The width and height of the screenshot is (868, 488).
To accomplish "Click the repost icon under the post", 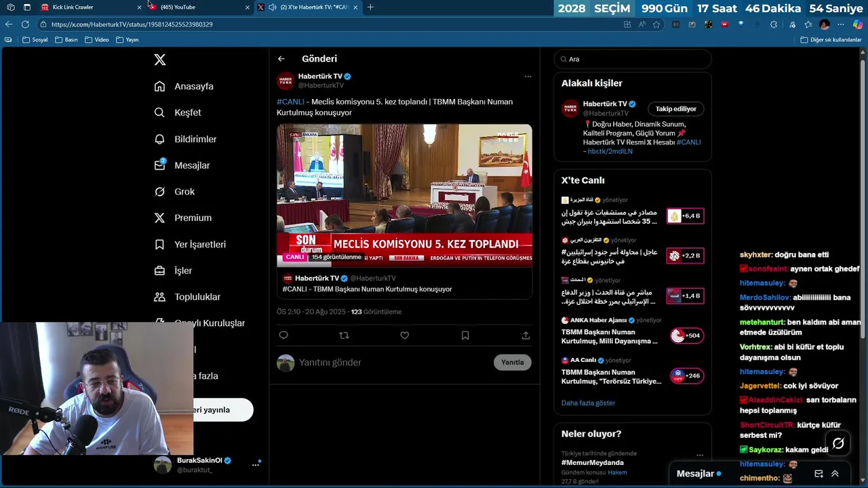I will click(344, 335).
